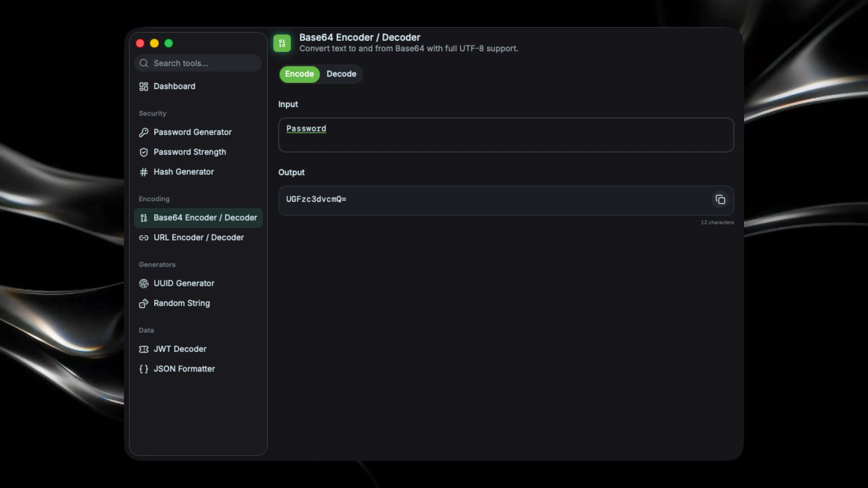Screen dimensions: 868x488
Task: Open the Dashboard page
Action: click(x=198, y=86)
